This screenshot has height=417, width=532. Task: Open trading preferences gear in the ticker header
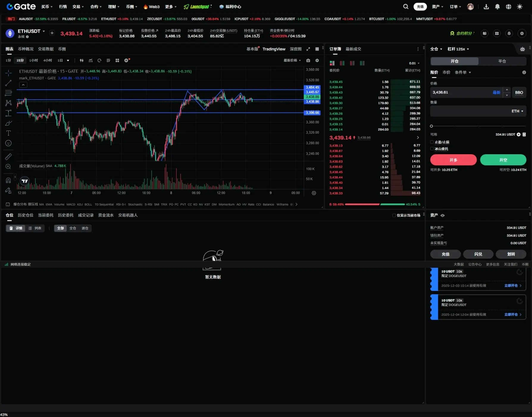pos(522,33)
